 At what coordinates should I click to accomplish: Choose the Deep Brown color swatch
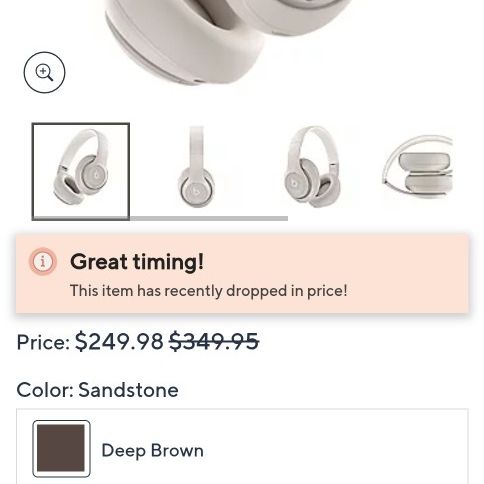click(x=61, y=449)
